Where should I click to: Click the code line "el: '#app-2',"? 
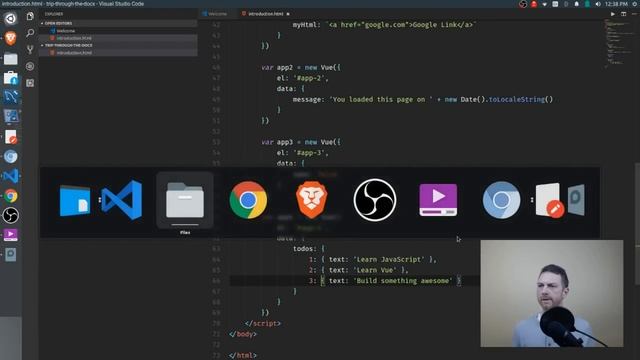302,78
